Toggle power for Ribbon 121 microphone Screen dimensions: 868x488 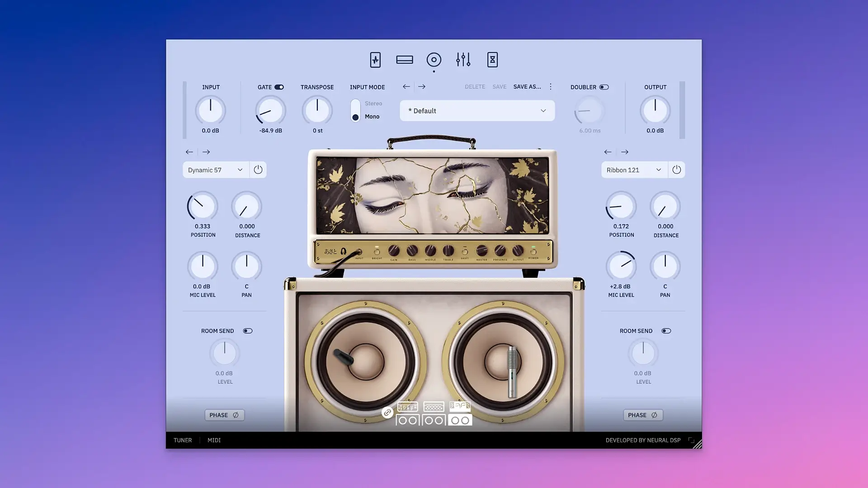point(677,170)
